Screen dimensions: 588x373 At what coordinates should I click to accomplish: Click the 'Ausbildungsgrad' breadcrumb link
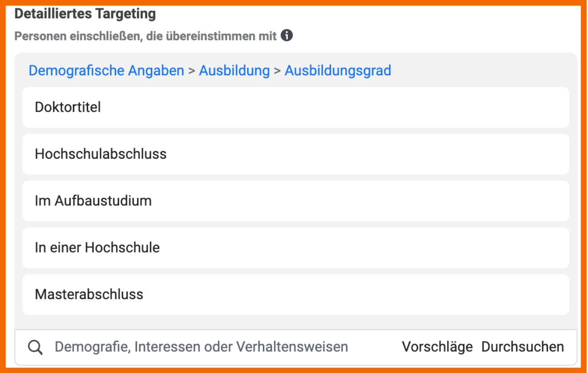point(338,71)
